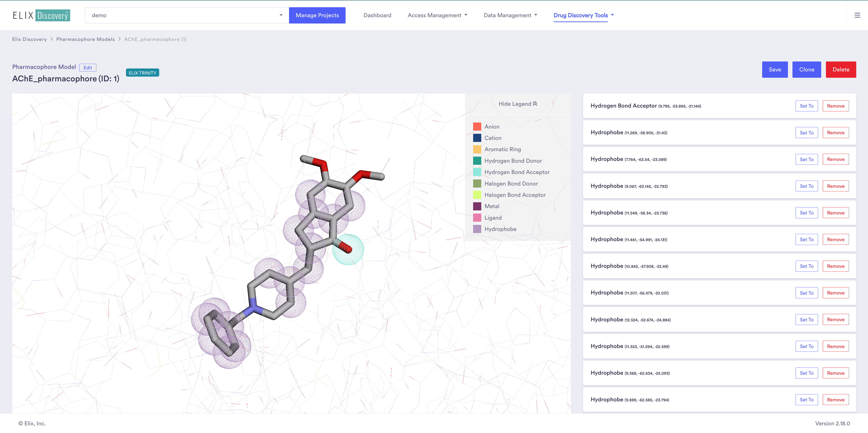
Task: Go to the Dashboard tab
Action: [x=377, y=15]
